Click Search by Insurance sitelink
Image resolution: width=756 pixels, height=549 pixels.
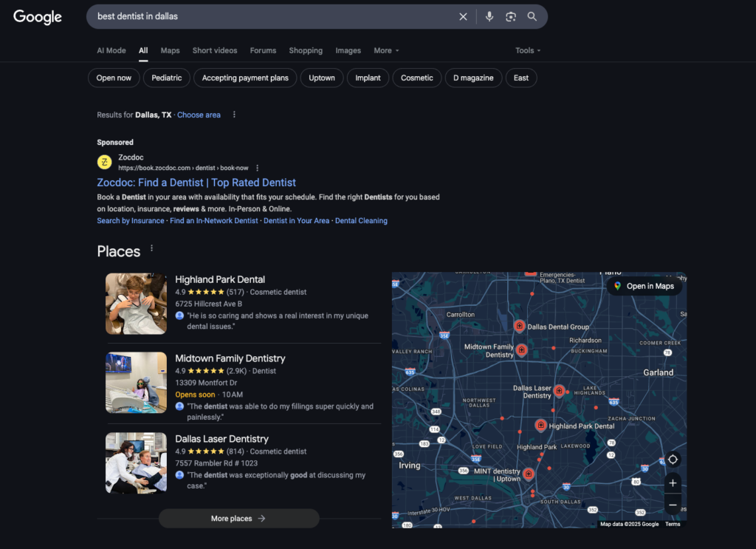click(131, 220)
